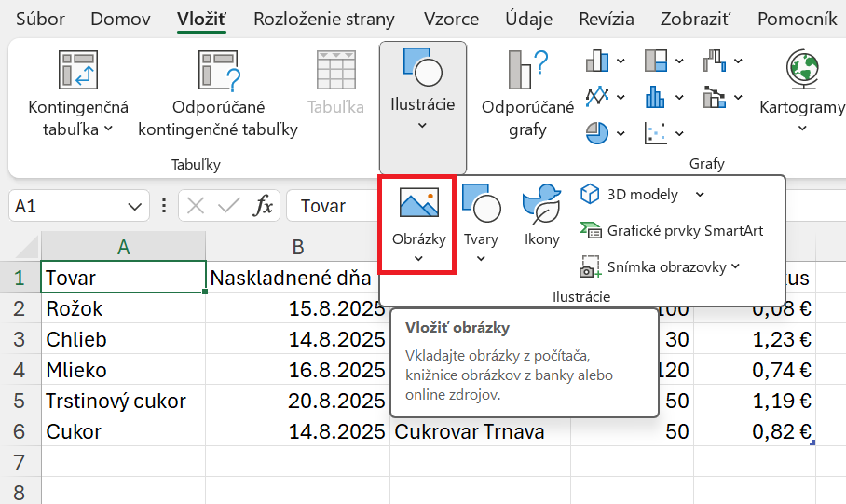Insert a scatter or bubble chart

click(x=656, y=132)
